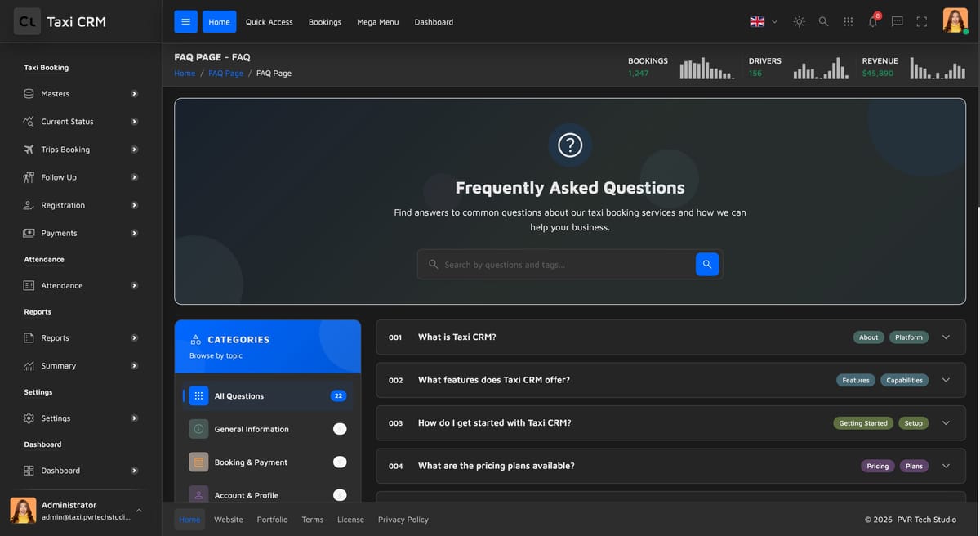Expand FAQ 002 features question chevron
980x536 pixels.
(x=946, y=380)
